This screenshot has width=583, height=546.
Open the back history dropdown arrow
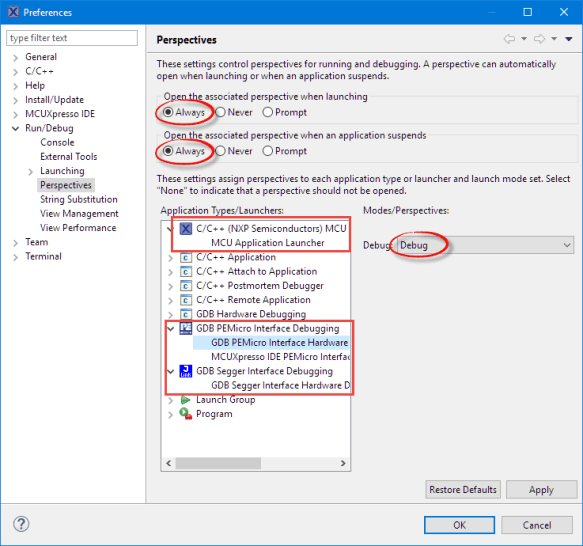click(x=524, y=39)
